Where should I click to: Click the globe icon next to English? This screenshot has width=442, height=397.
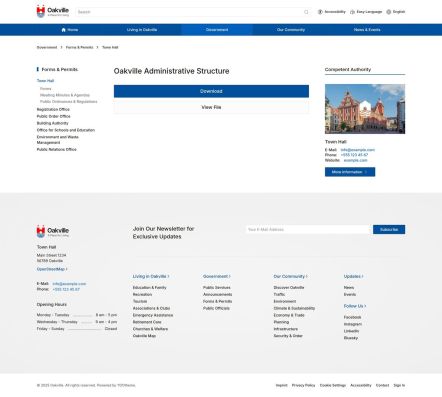(x=389, y=12)
